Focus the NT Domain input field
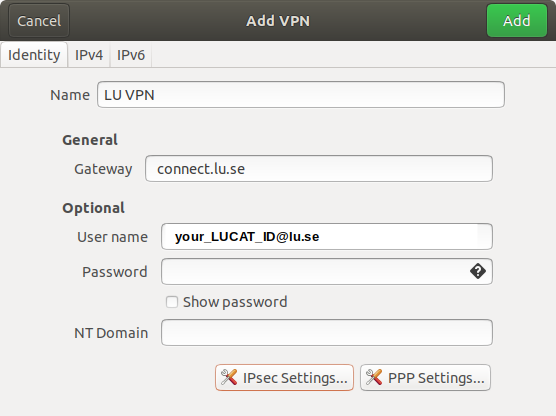This screenshot has height=416, width=556. pyautogui.click(x=327, y=333)
